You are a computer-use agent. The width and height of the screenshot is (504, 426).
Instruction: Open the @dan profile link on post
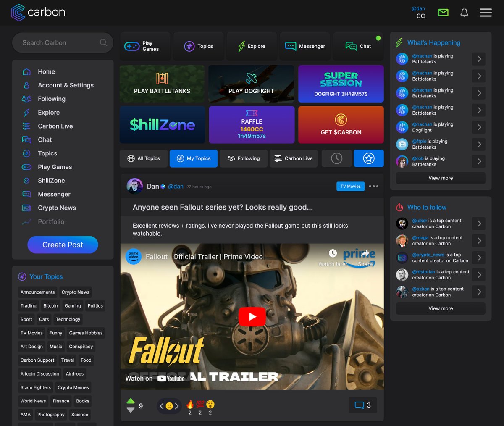(x=176, y=187)
